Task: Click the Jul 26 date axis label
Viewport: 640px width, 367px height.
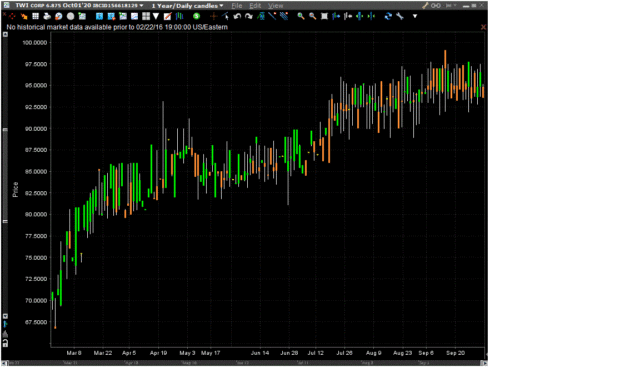Action: pyautogui.click(x=344, y=353)
